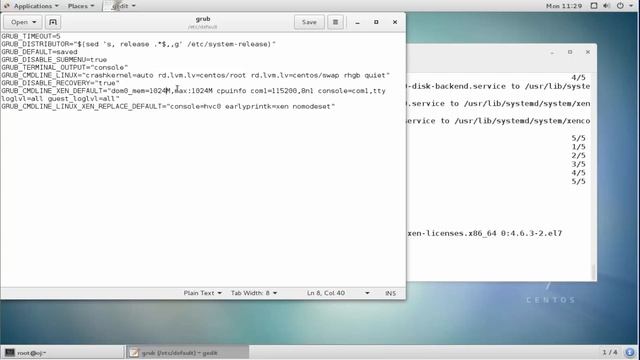Image resolution: width=640 pixels, height=360 pixels.
Task: Save the grub file
Action: 309,22
